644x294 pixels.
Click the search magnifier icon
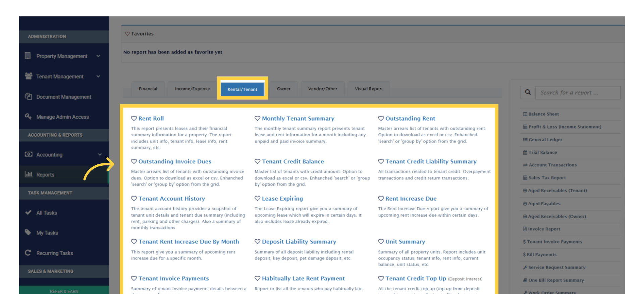[528, 92]
